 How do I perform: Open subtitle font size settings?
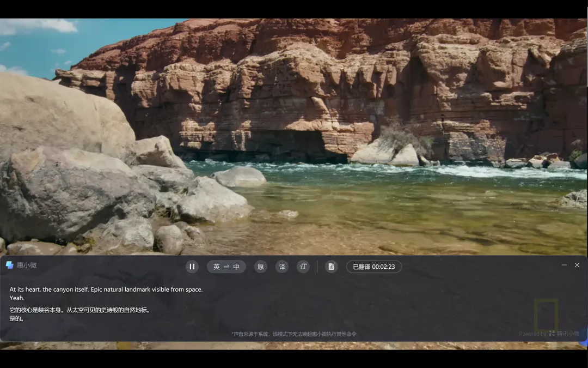(303, 267)
